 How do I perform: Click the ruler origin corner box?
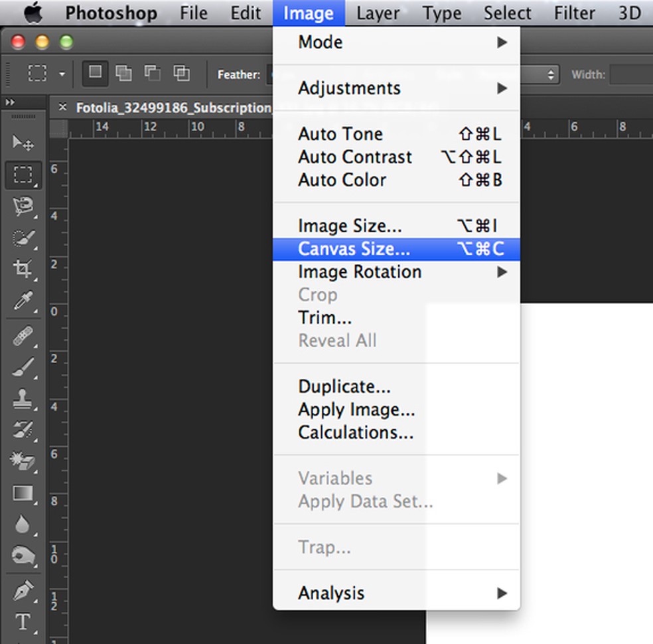point(58,128)
